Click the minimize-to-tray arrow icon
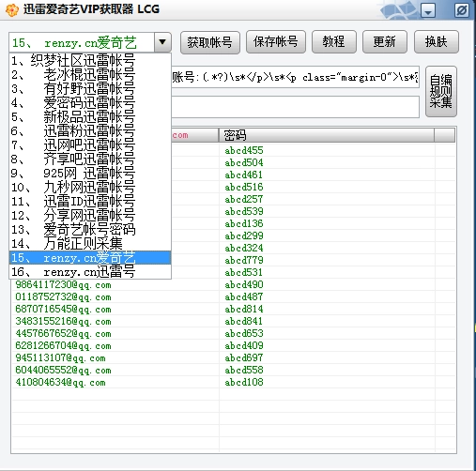The height and width of the screenshot is (471, 476). pyautogui.click(x=428, y=10)
